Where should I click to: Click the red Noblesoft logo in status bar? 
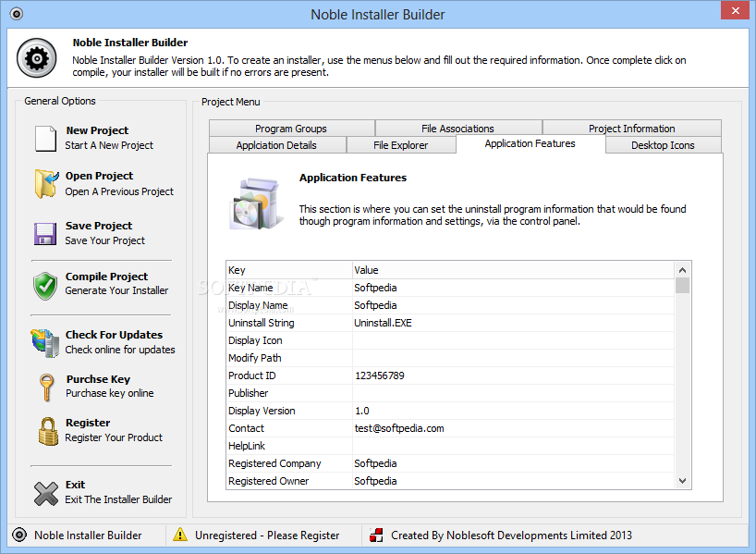point(376,535)
